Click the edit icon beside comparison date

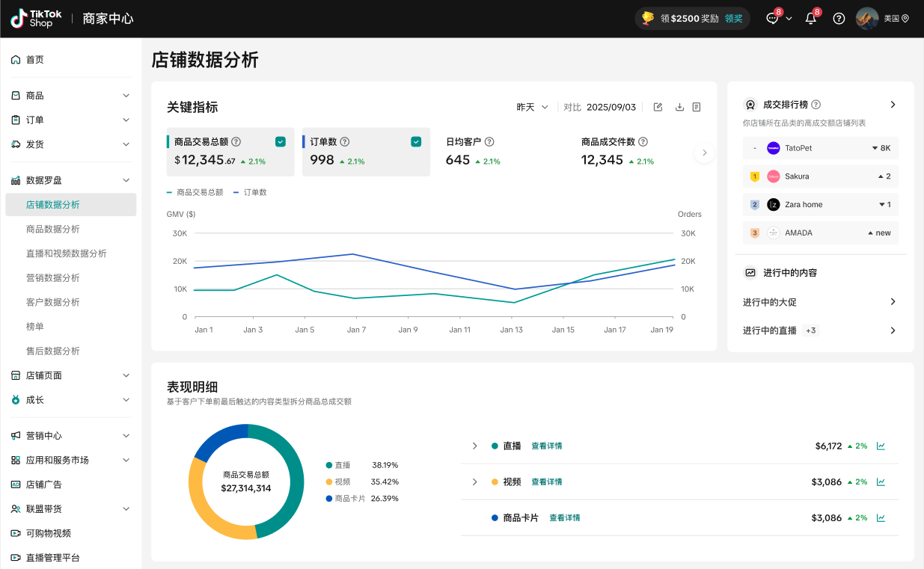[x=658, y=107]
